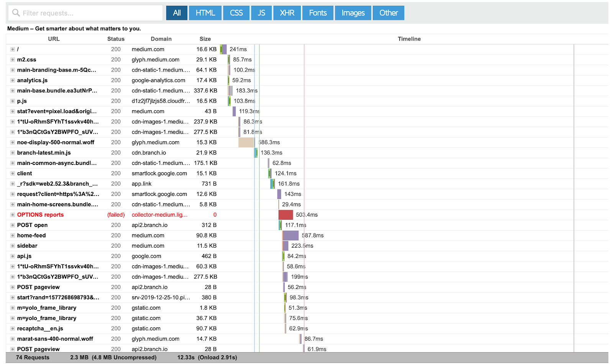613x364 pixels.
Task: Focus the Filter requests input field
Action: (x=85, y=13)
